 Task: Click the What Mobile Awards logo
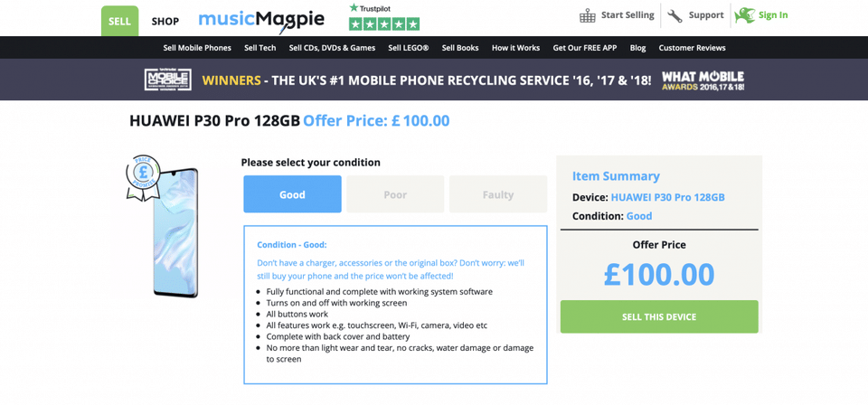[703, 80]
